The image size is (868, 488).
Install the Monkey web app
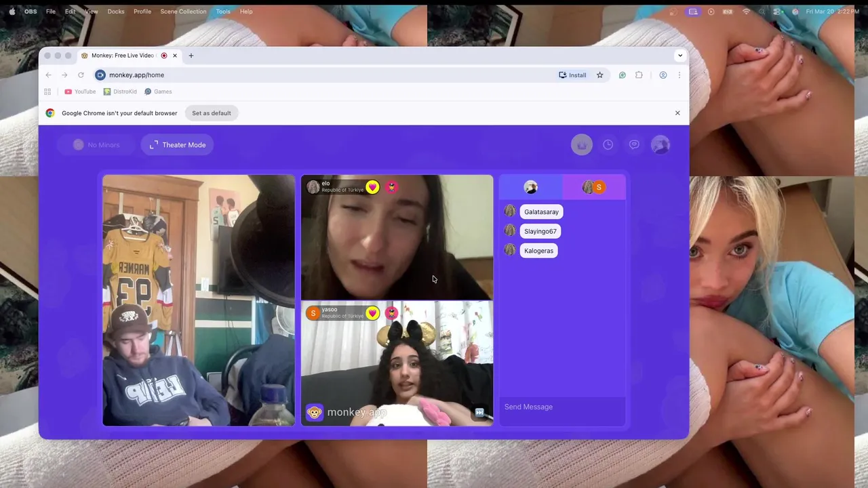click(573, 75)
